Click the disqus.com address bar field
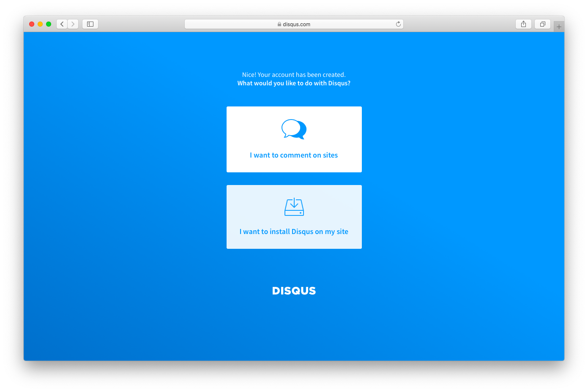The width and height of the screenshot is (588, 392). pyautogui.click(x=294, y=24)
